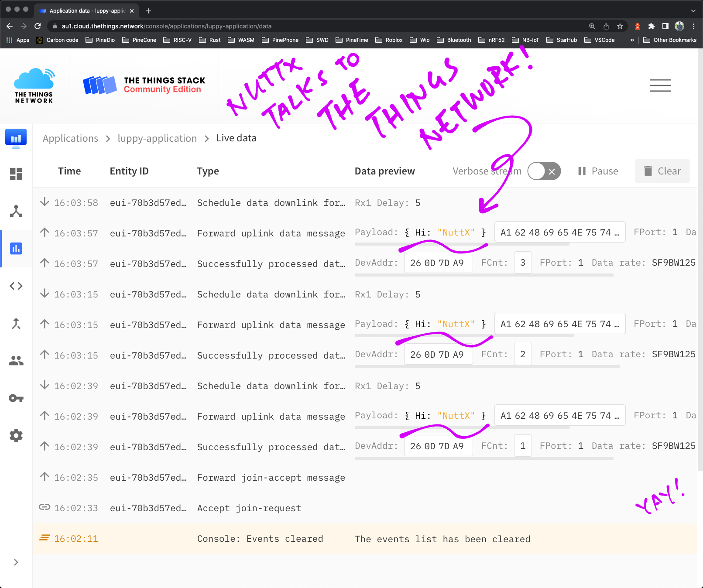Select the Integrations branch icon
Viewport: 703px width, 588px height.
pos(16,323)
